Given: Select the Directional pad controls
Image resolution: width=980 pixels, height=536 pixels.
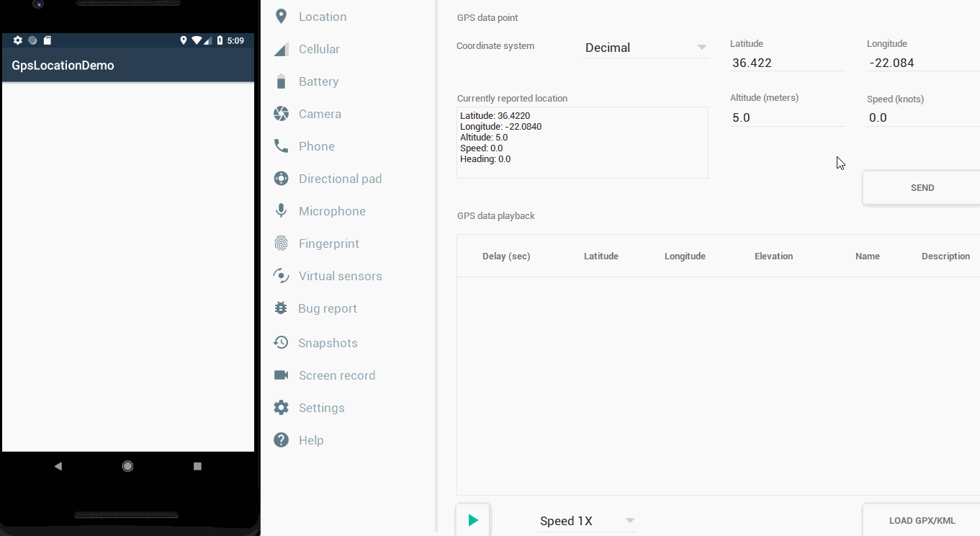Looking at the screenshot, I should click(x=339, y=178).
